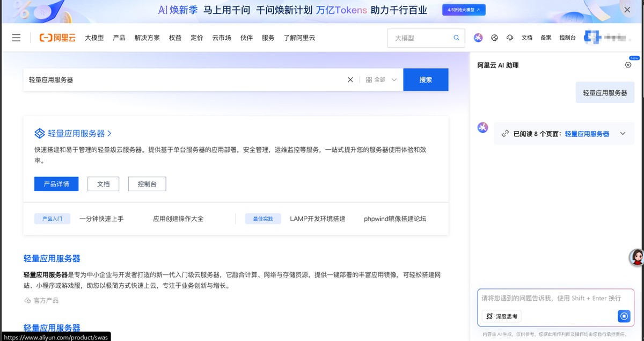The image size is (644, 341).
Task: Open 权益 in the top navigation
Action: pos(175,38)
